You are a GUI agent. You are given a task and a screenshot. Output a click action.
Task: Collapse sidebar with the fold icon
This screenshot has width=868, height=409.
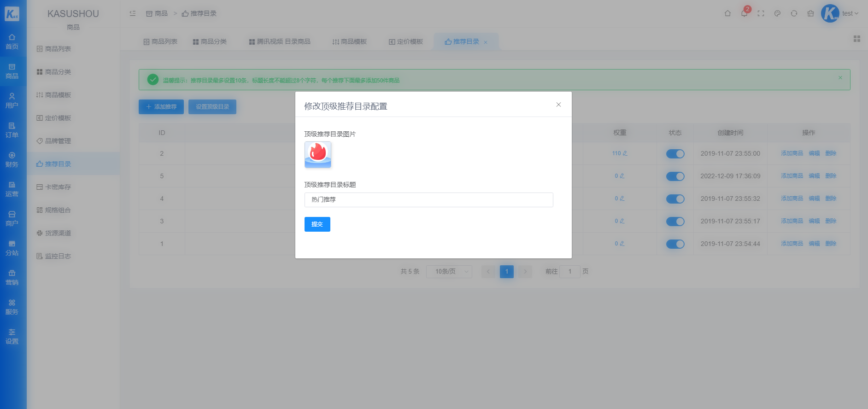click(x=133, y=13)
